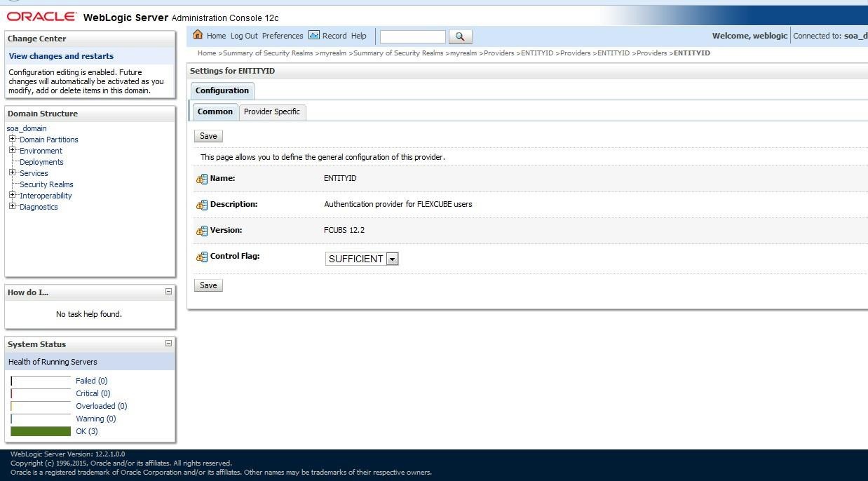Click Home breadcrumb link
The image size is (868, 481).
[x=206, y=53]
